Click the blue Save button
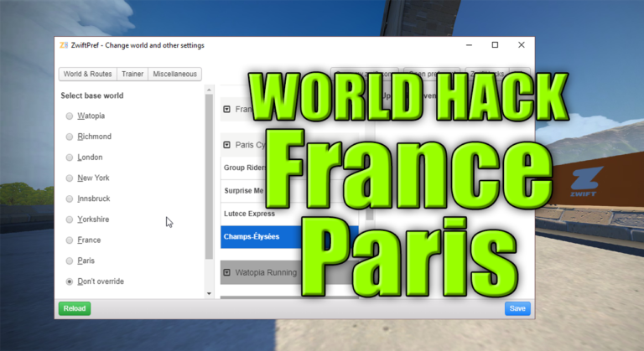Viewport: 644px width, 351px height. click(x=517, y=308)
